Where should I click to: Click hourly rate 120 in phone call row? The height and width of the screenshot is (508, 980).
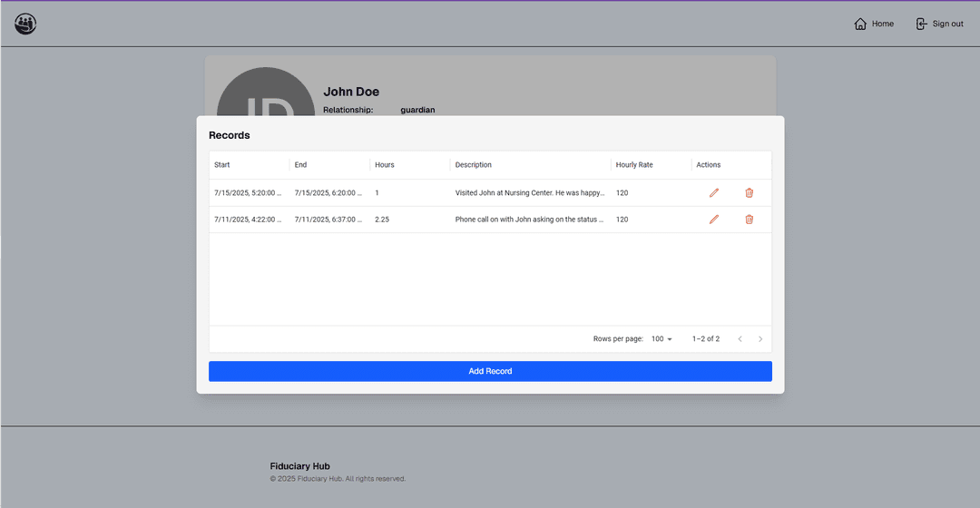pos(622,220)
